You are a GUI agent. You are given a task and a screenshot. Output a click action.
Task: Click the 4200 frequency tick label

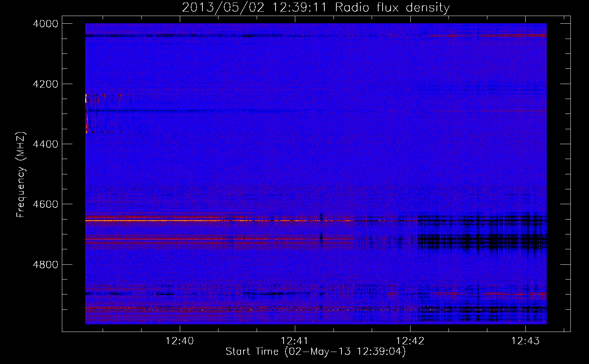46,84
